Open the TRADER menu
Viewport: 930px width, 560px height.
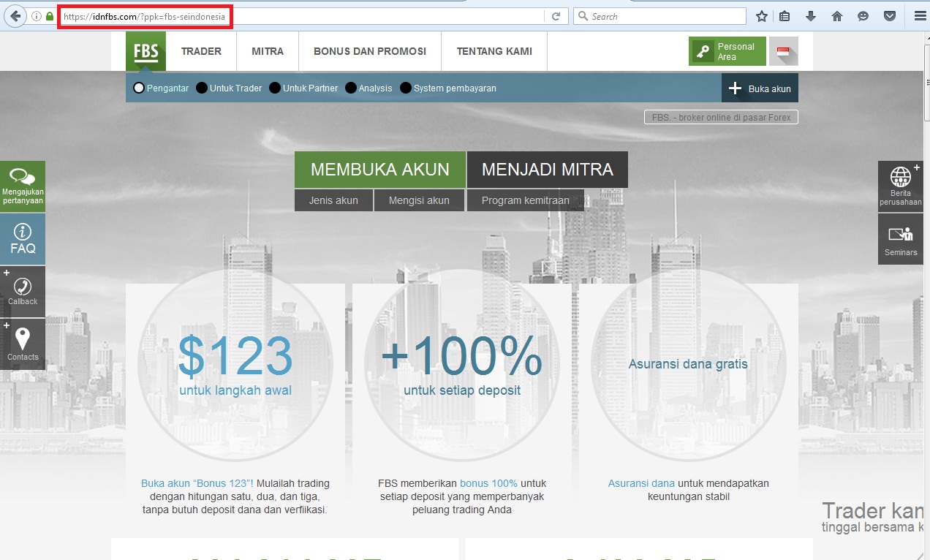pos(201,51)
